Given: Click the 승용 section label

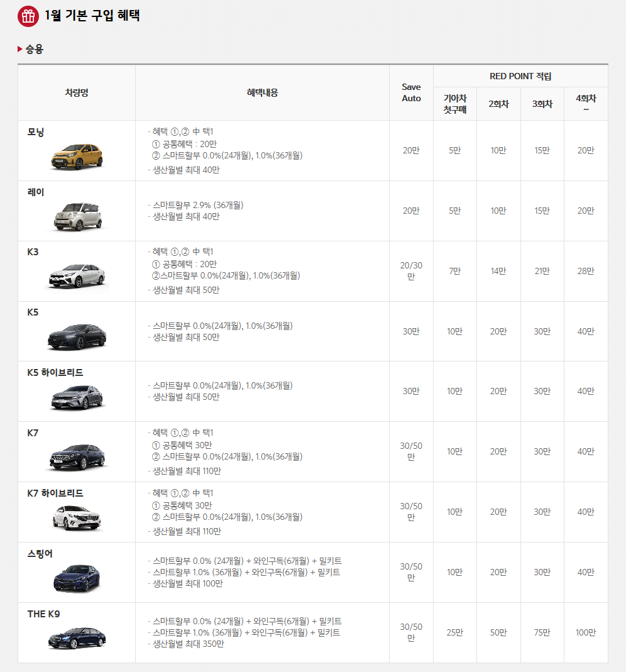Looking at the screenshot, I should coord(35,49).
